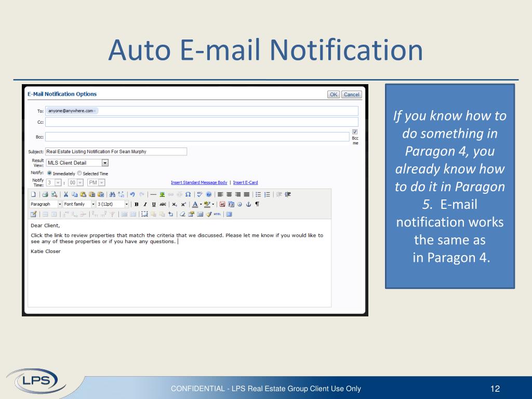The height and width of the screenshot is (399, 532).
Task: Click the Anchor icon
Action: point(248,204)
